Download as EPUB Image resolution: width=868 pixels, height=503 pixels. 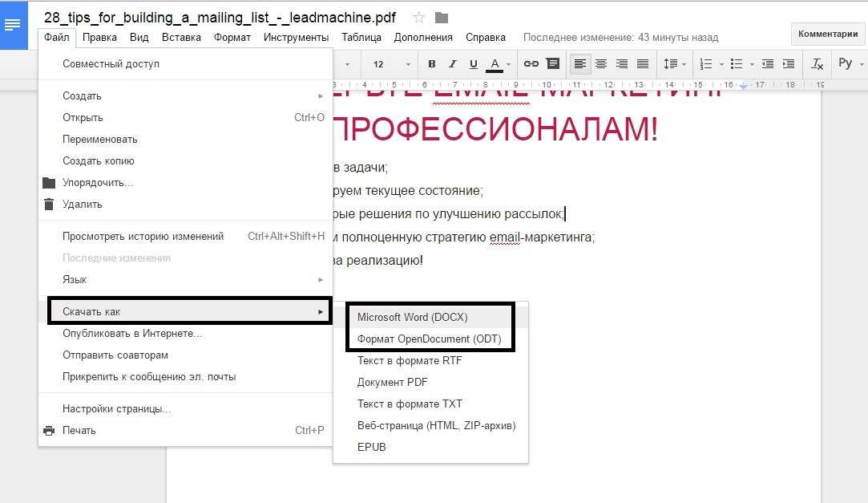(x=430, y=447)
